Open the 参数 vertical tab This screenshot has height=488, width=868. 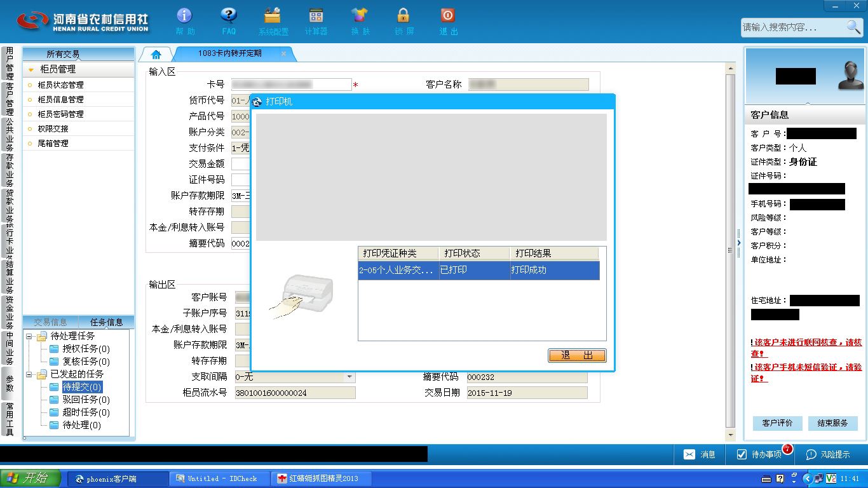click(10, 383)
